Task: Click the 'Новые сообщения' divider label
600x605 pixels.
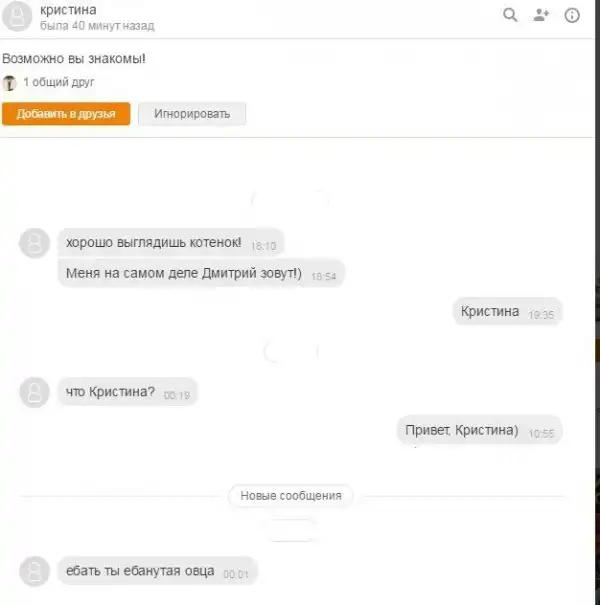Action: (291, 495)
